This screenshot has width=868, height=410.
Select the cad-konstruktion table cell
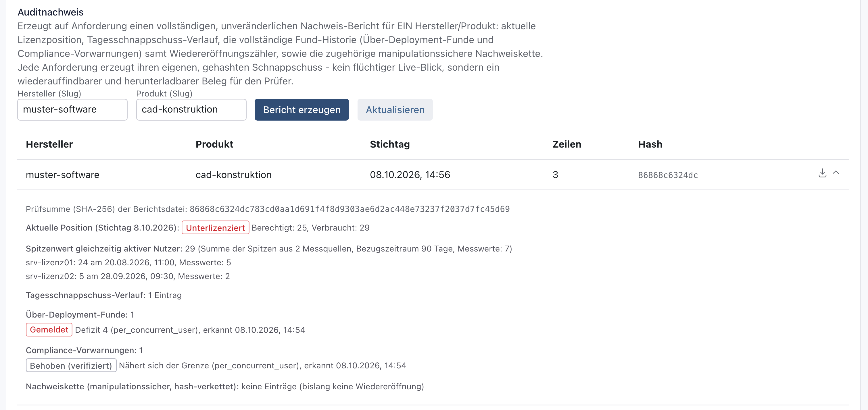point(233,175)
